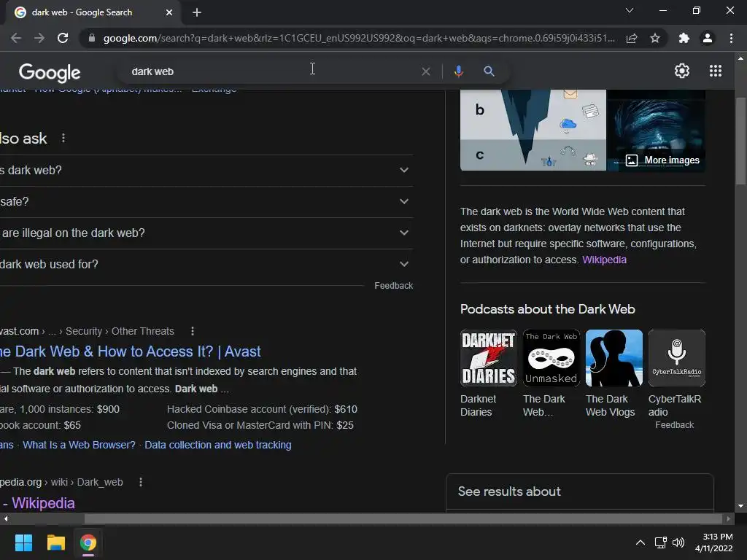The width and height of the screenshot is (747, 560).
Task: Open the clock showing 3:13 PM
Action: (x=713, y=542)
